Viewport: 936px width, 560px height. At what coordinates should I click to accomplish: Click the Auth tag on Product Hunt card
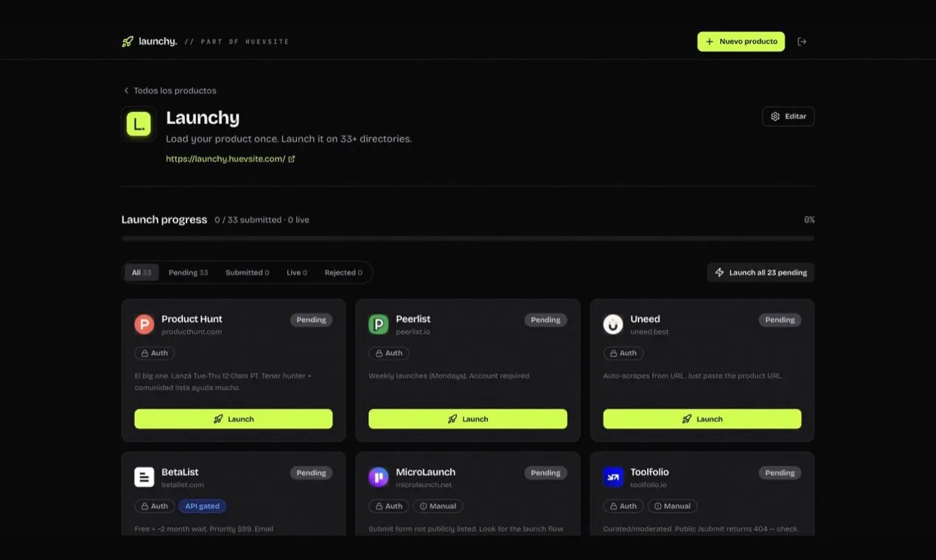[155, 353]
